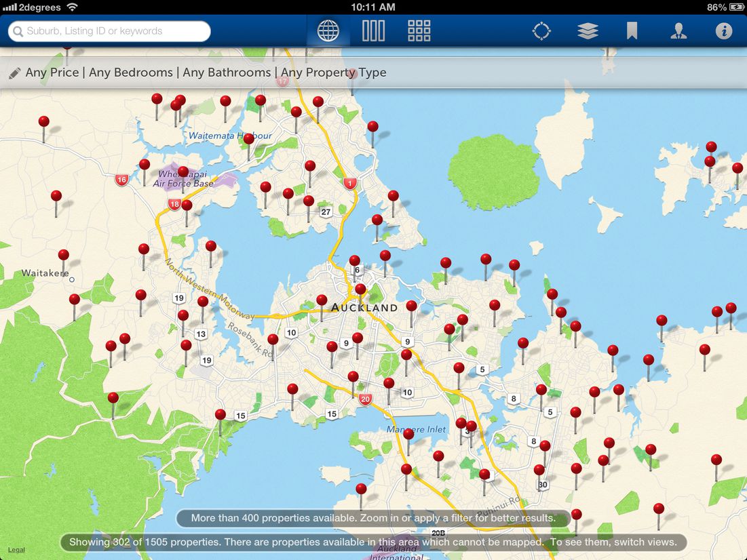
Task: Tap the 'More than 400 properties' banner
Action: click(x=373, y=518)
